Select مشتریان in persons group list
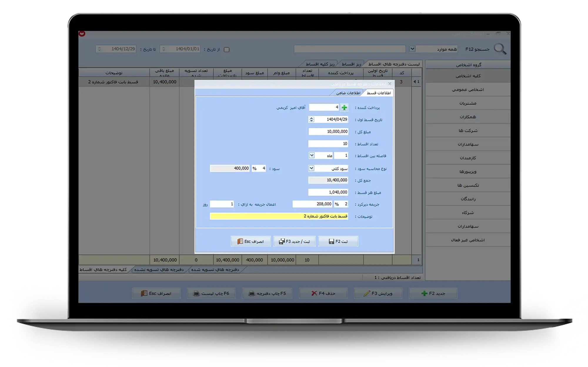 [x=468, y=103]
